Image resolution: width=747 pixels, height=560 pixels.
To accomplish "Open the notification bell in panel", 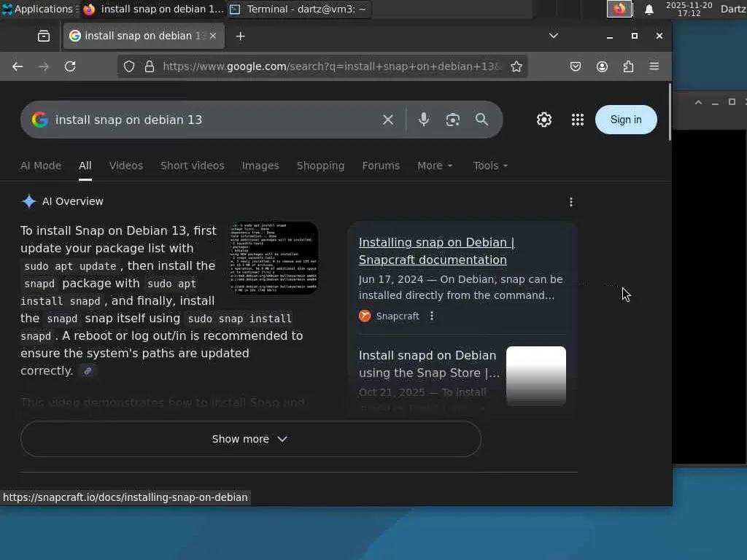I will (x=649, y=9).
